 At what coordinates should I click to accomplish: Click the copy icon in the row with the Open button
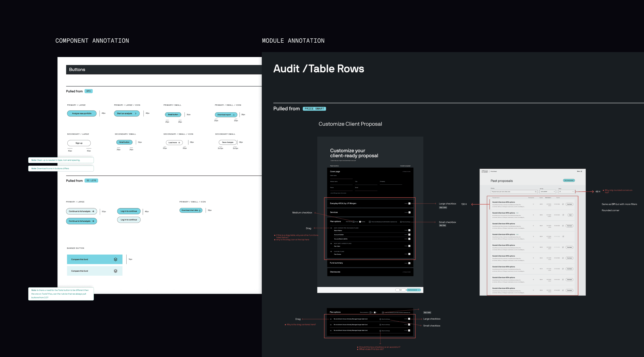(x=563, y=215)
